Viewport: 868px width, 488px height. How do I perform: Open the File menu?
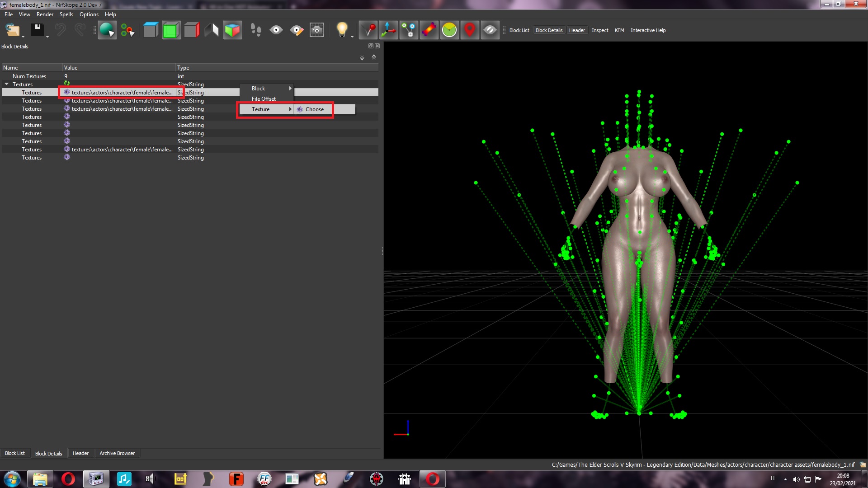(x=9, y=14)
